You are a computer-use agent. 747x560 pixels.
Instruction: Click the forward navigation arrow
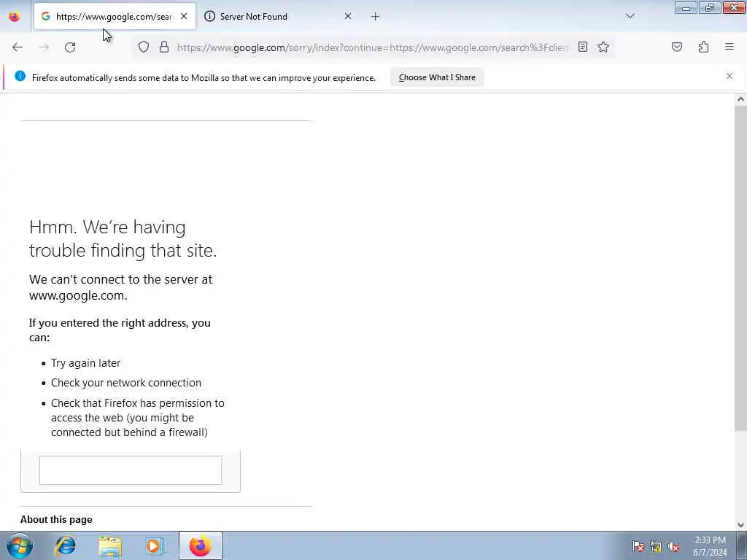click(44, 47)
